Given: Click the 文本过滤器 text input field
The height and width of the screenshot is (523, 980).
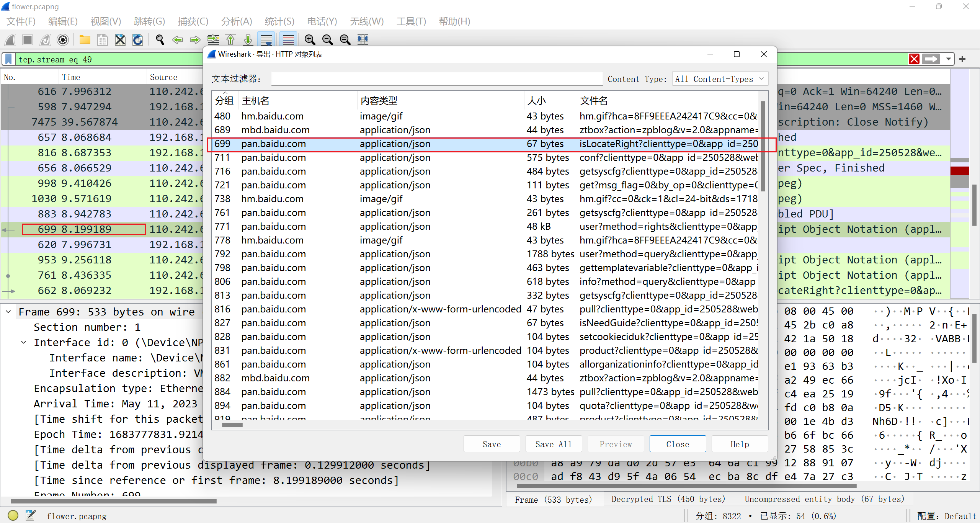Looking at the screenshot, I should (x=436, y=79).
